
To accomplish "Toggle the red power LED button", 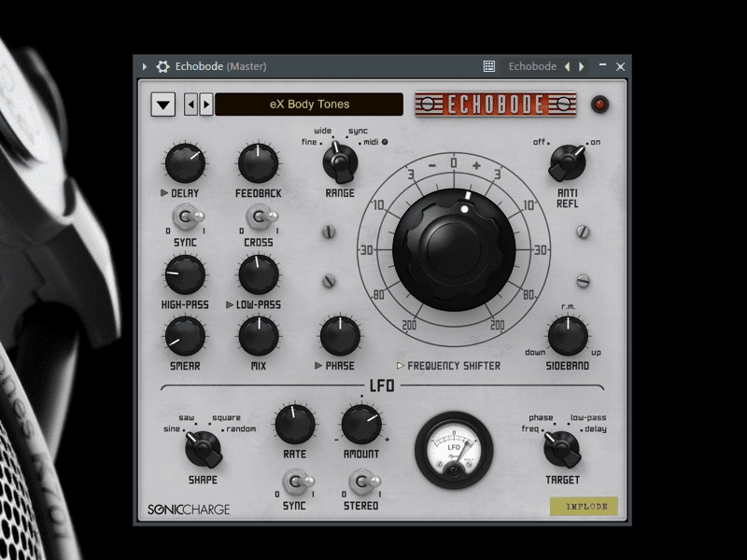I will (599, 104).
